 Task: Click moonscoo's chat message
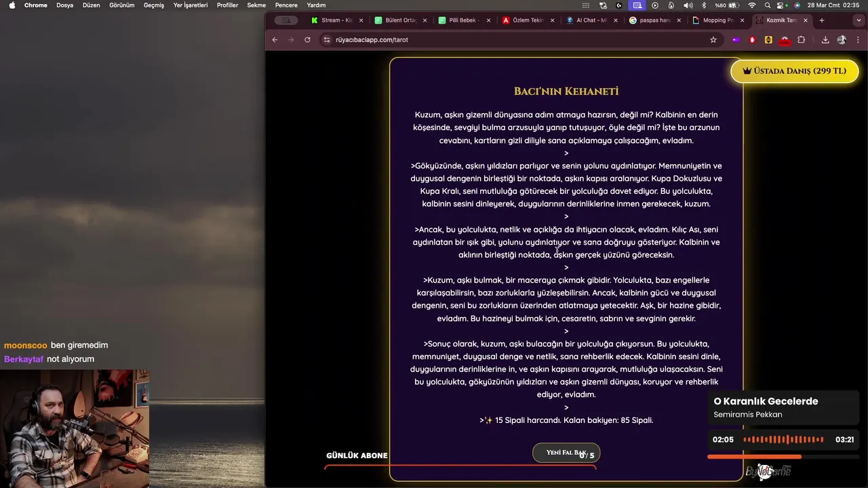pos(56,345)
